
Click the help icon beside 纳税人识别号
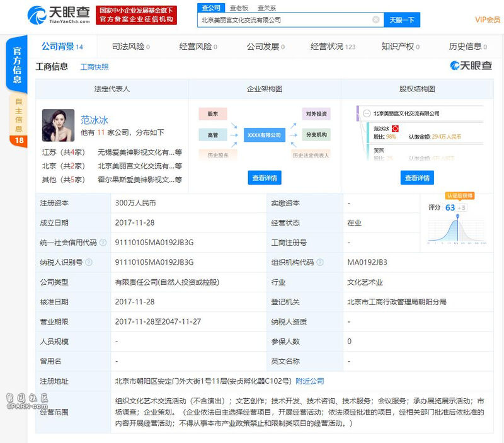coord(89,262)
